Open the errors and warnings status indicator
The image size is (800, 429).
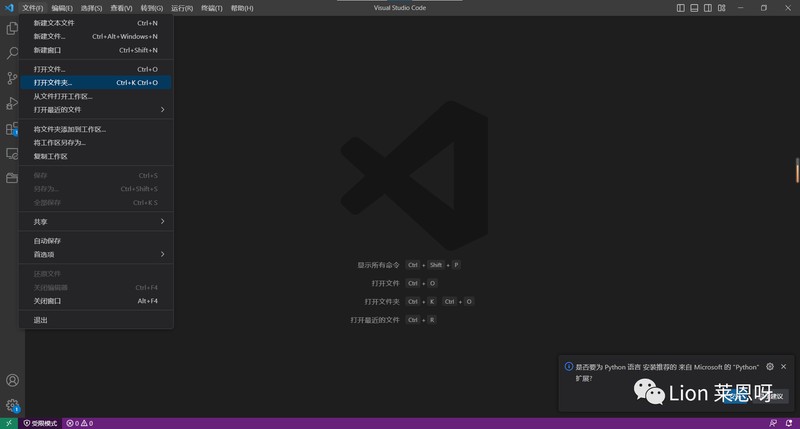point(80,423)
